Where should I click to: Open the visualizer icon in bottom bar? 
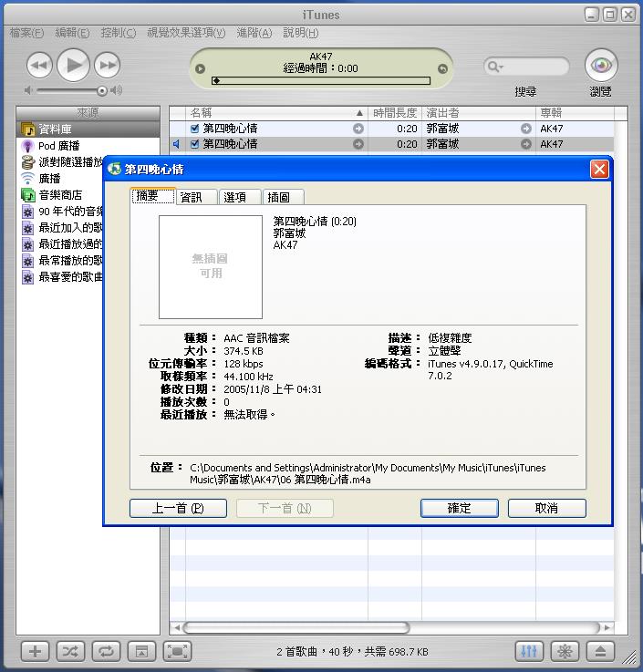click(x=565, y=651)
